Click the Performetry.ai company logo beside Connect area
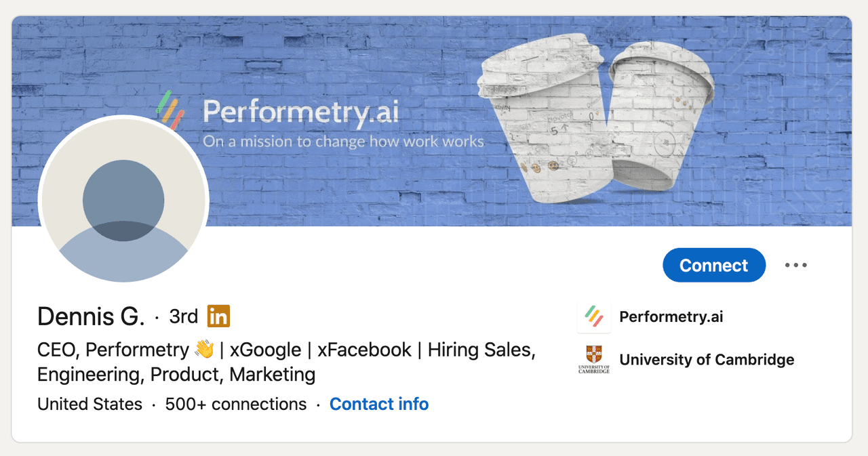 pos(594,316)
